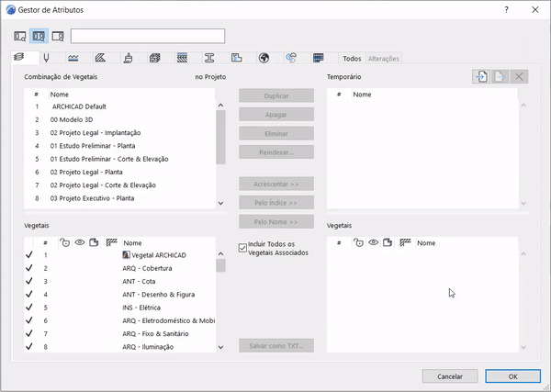This screenshot has width=551, height=392.
Task: Click the up arrow of combinations scrollbar
Action: (x=220, y=105)
